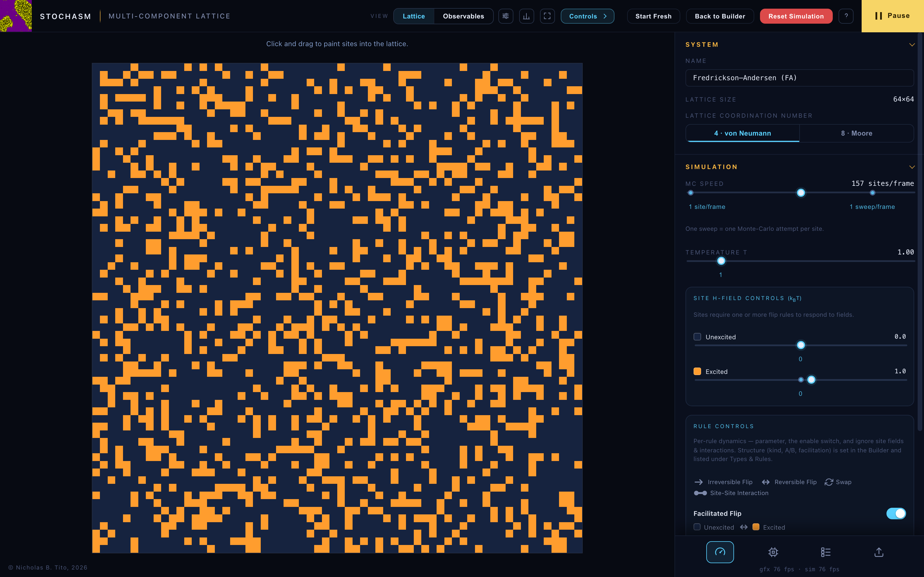Image resolution: width=924 pixels, height=577 pixels.
Task: Open the list panel icon at bottom
Action: [826, 552]
